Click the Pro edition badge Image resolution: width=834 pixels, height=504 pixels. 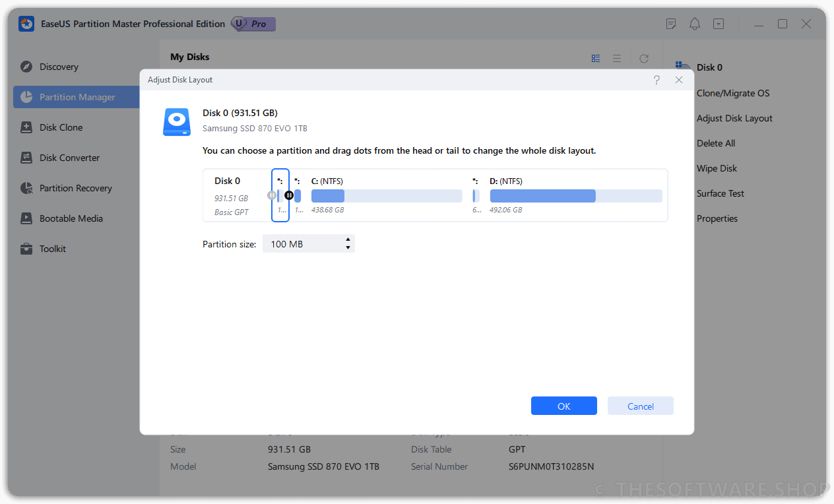[253, 24]
